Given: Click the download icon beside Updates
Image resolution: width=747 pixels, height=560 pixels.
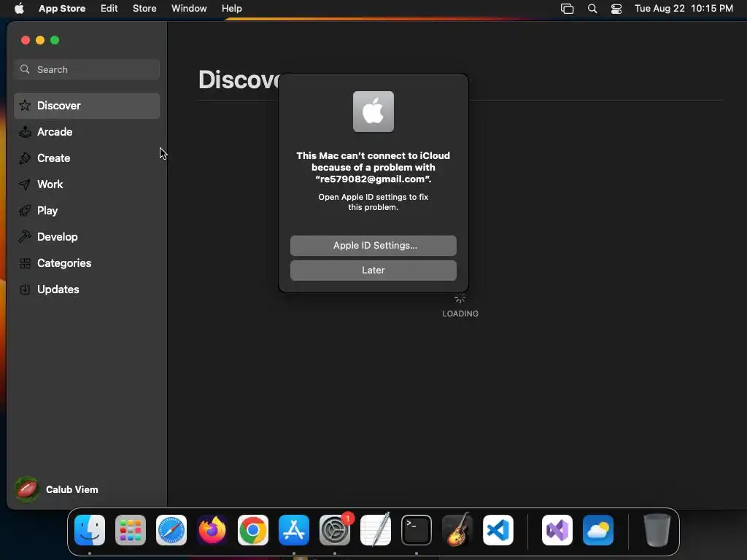Looking at the screenshot, I should [25, 289].
